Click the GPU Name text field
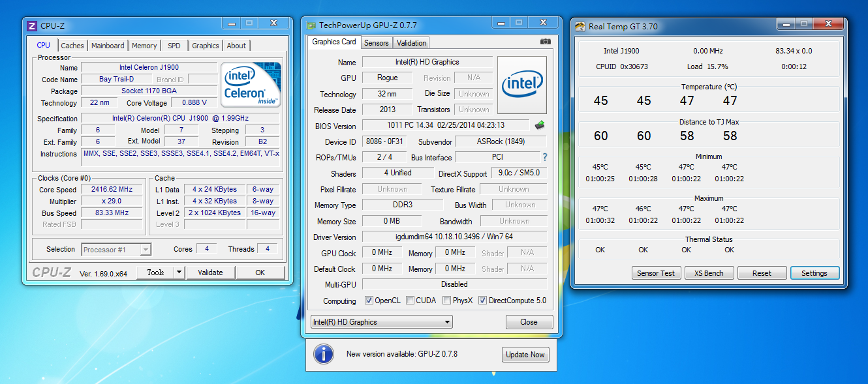 pos(427,62)
